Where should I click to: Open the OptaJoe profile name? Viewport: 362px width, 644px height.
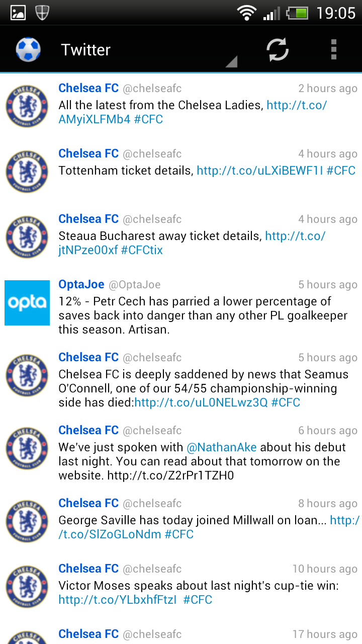[81, 284]
